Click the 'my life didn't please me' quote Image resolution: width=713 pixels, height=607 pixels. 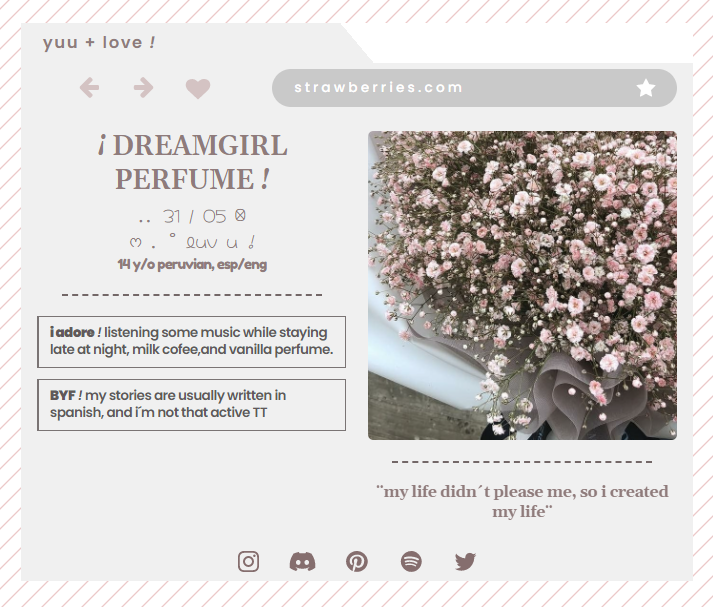522,502
